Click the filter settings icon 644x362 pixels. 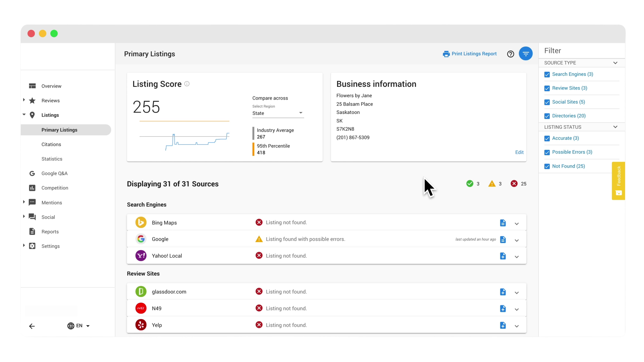[x=526, y=54]
